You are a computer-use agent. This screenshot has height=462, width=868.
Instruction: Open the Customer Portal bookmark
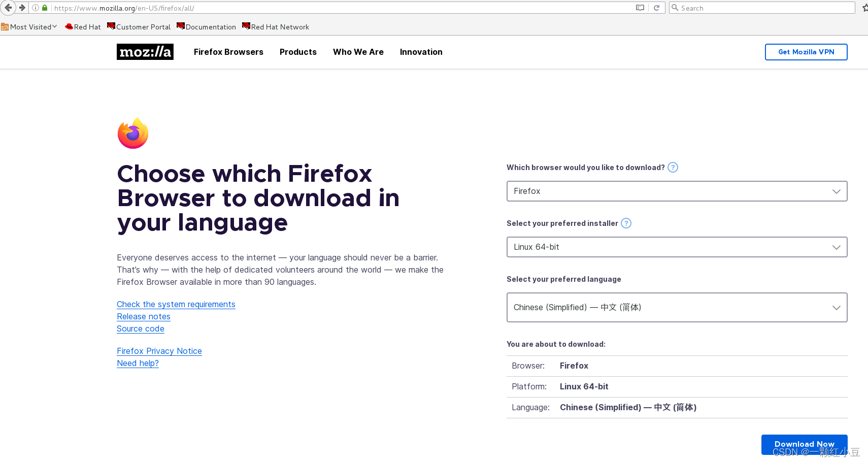[x=139, y=27]
